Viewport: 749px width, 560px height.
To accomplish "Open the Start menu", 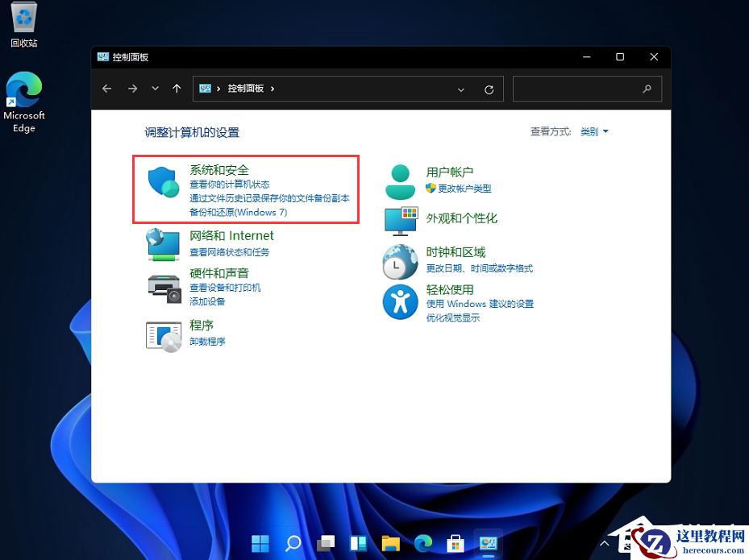I will point(260,543).
